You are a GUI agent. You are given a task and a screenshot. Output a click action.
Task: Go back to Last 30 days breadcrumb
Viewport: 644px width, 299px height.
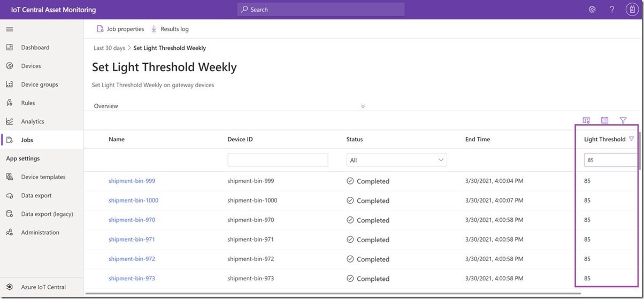click(109, 48)
